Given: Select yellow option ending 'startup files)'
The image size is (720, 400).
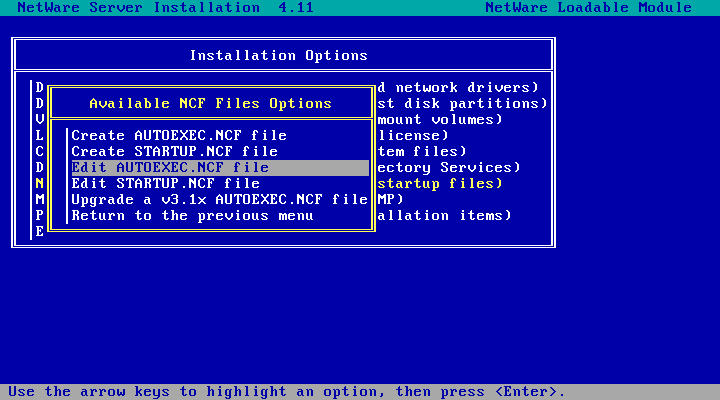Looking at the screenshot, I should pos(440,184).
